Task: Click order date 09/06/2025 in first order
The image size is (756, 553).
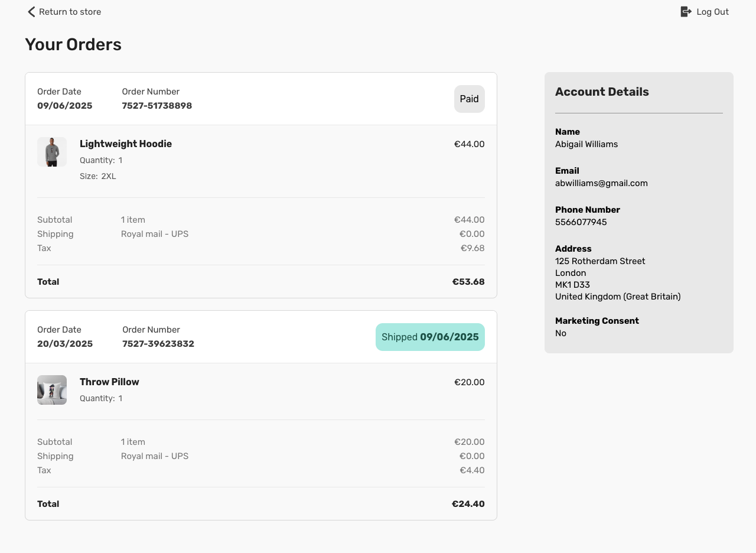Action: tap(65, 106)
